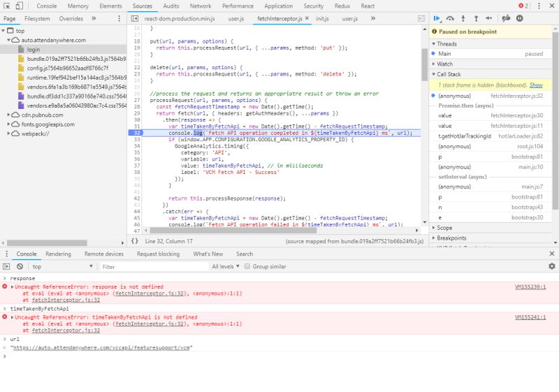
Task: Step over next function call
Action: click(450, 19)
